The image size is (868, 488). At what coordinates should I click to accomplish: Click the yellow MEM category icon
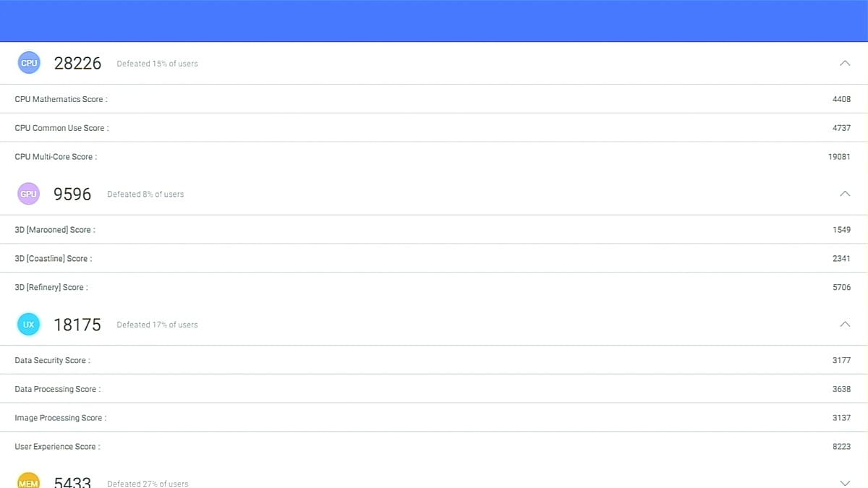[x=29, y=481]
